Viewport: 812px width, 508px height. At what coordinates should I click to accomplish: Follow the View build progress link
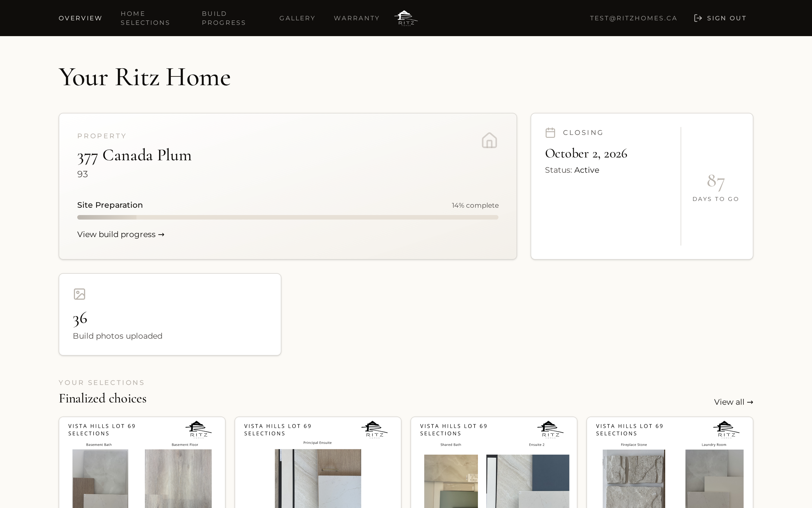click(x=121, y=235)
